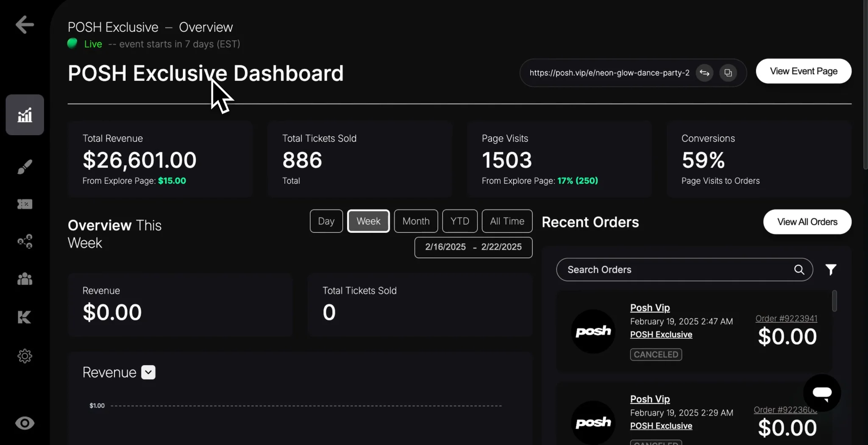
Task: Expand the Revenue chart dropdown
Action: click(x=147, y=372)
